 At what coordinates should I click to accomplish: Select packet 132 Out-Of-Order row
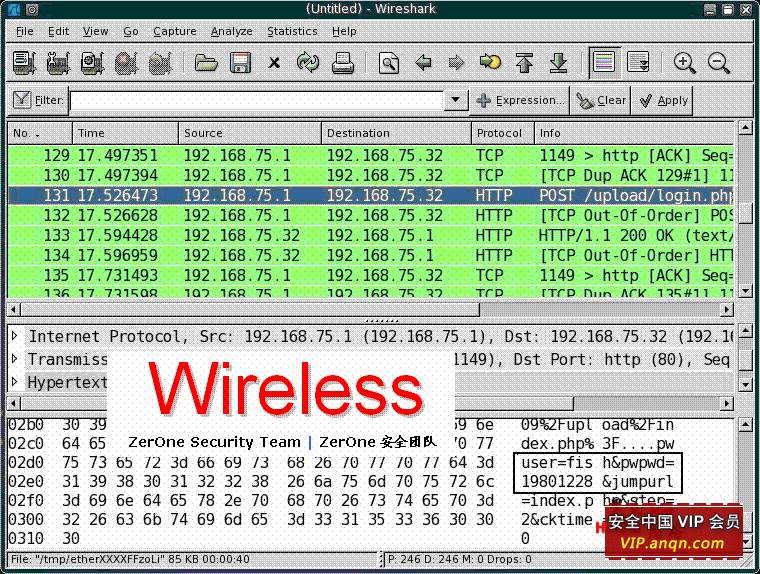tap(371, 215)
